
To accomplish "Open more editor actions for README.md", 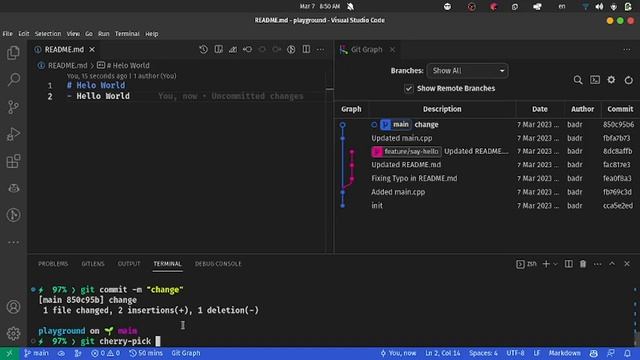I will click(320, 49).
